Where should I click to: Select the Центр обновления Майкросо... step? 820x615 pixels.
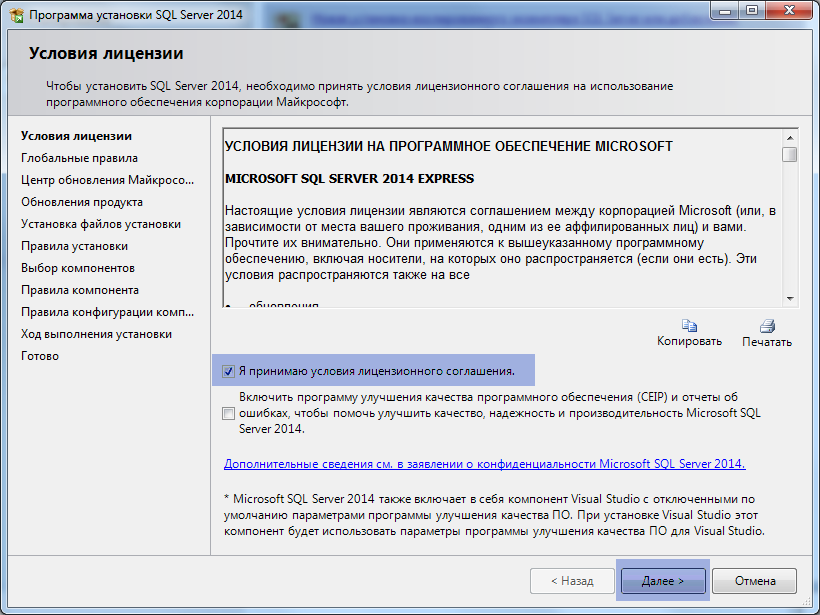107,180
